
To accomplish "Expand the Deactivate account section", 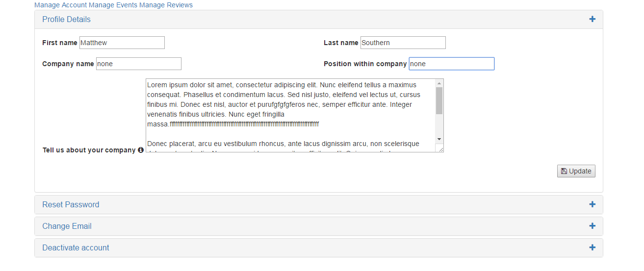I will [x=76, y=247].
